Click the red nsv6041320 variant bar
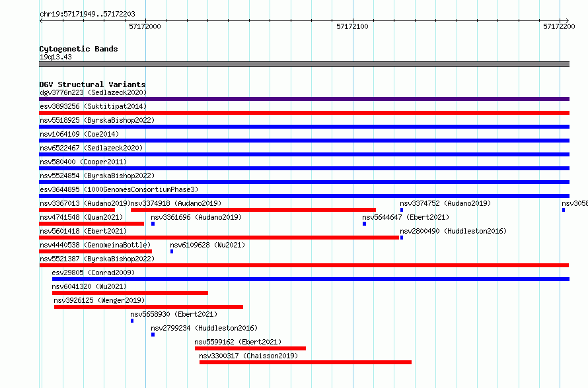 tap(129, 293)
